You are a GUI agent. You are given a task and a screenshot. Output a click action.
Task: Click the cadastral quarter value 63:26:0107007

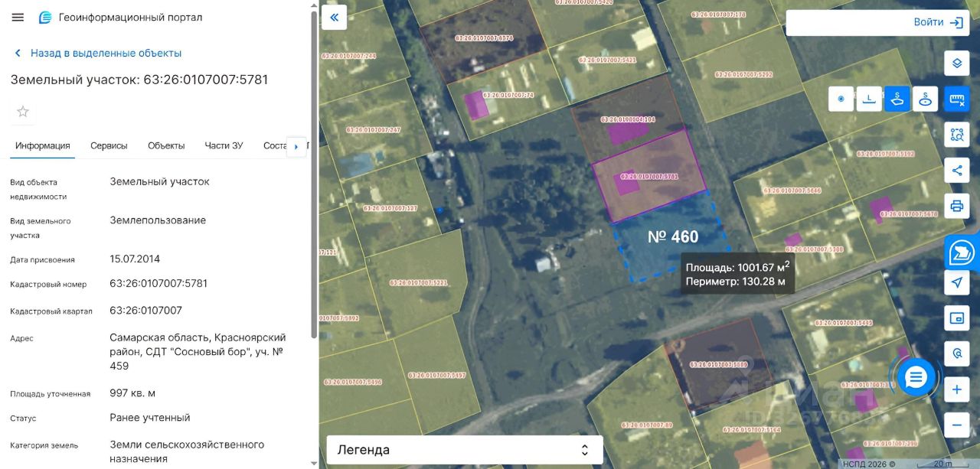point(145,311)
